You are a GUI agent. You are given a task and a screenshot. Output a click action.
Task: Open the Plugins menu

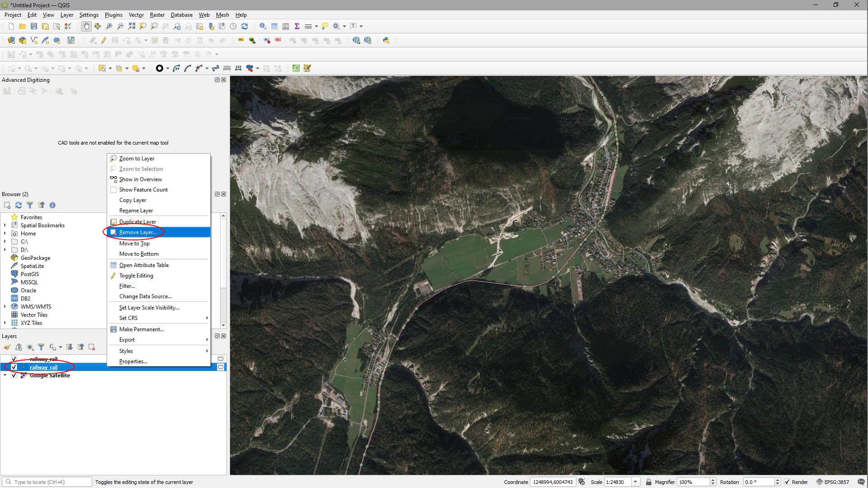point(113,15)
